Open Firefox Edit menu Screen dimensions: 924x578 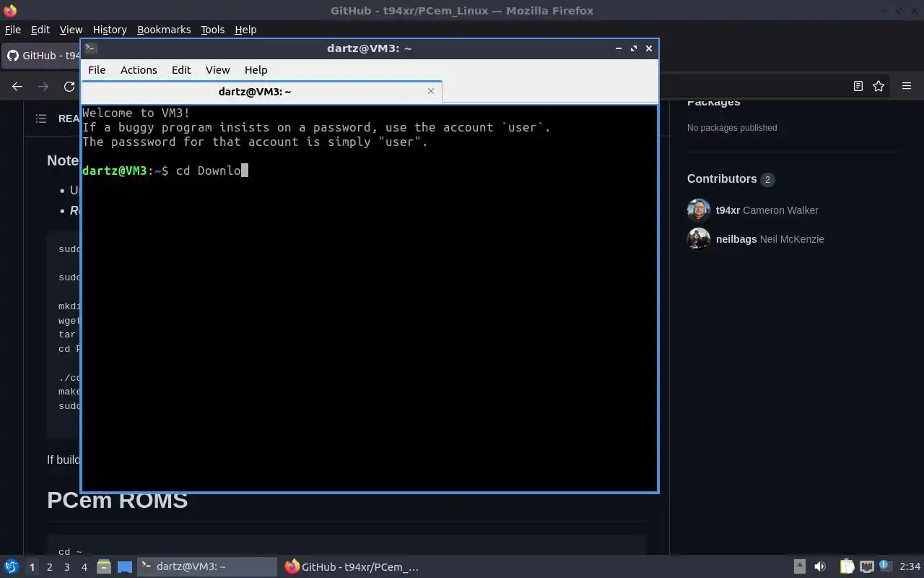coord(40,30)
